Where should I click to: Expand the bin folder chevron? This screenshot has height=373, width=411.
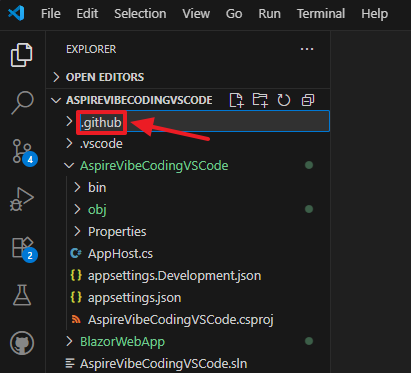[x=77, y=187]
